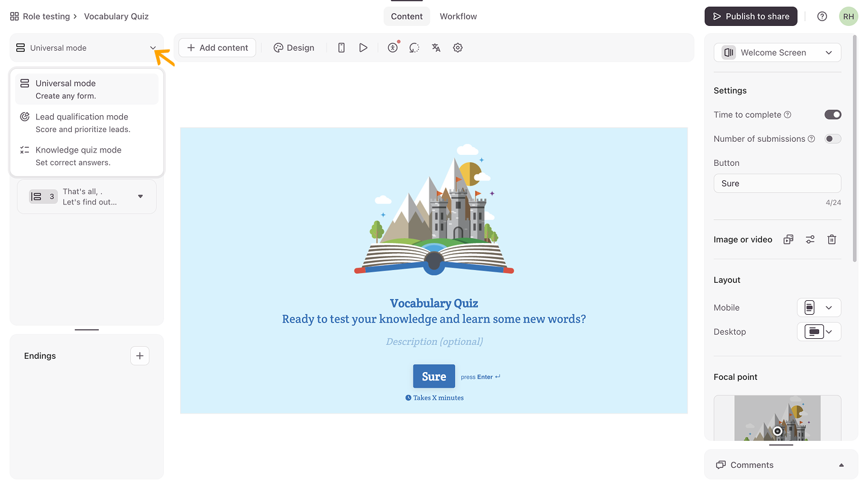Viewport: 868px width, 489px height.
Task: Enable the Number of submissions toggle
Action: pos(833,139)
